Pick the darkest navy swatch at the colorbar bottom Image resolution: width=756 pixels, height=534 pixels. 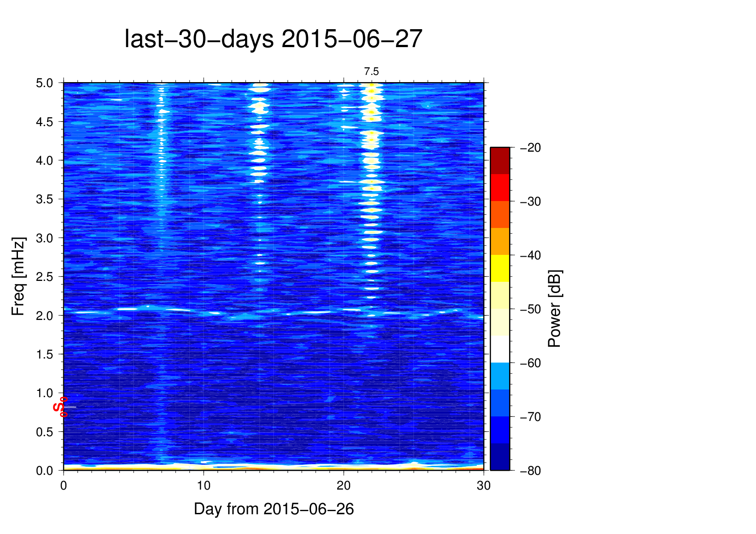point(500,457)
